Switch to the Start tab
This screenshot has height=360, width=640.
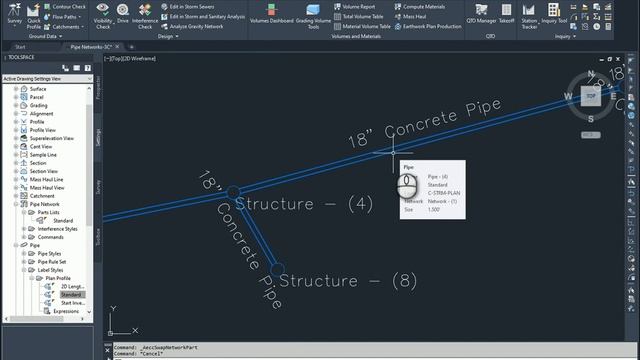(20, 47)
